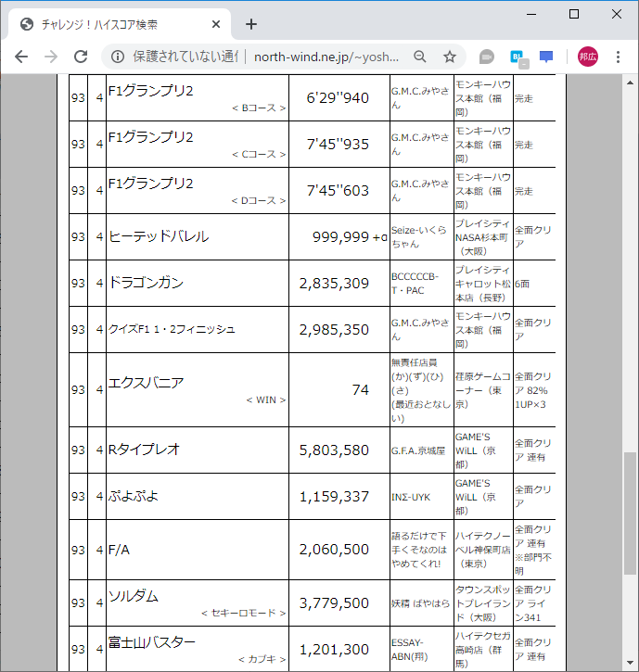Select the score 999,999 +α
The height and width of the screenshot is (672, 639).
point(350,236)
